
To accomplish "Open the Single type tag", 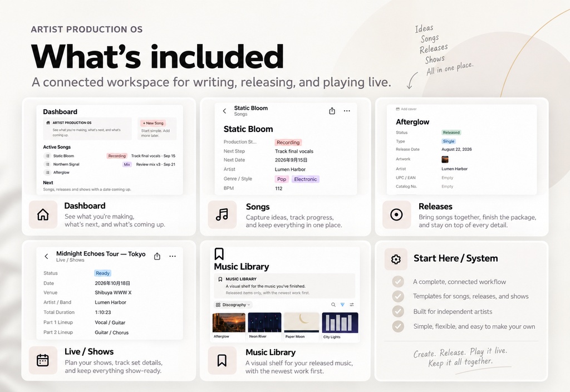I will tap(449, 141).
